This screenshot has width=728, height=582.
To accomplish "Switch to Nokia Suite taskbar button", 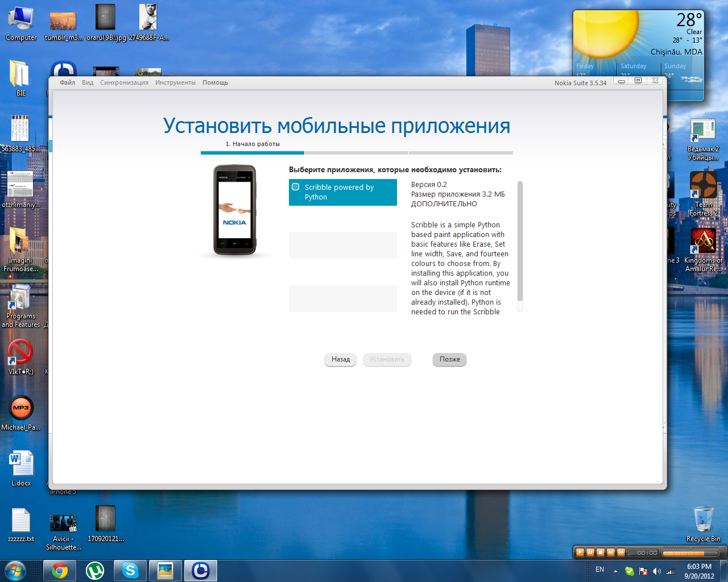I will tap(200, 570).
